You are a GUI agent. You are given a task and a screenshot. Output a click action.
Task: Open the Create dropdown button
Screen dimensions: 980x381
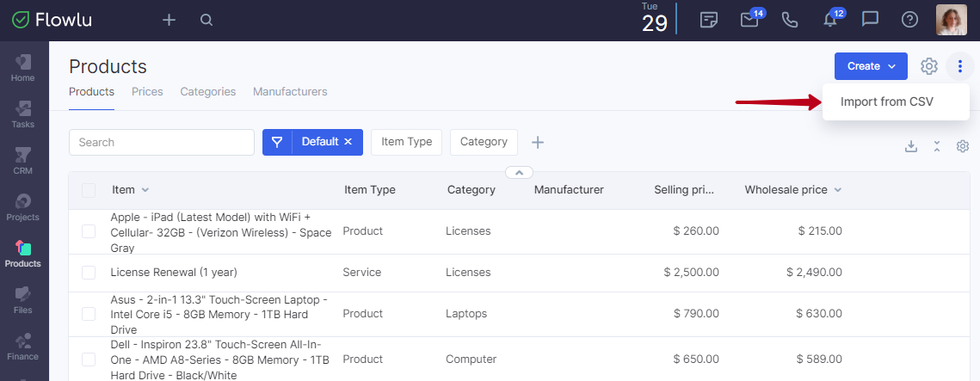click(x=871, y=66)
